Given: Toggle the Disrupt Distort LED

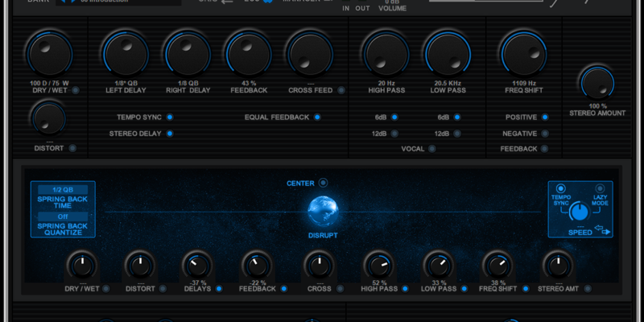Looking at the screenshot, I should click(163, 289).
